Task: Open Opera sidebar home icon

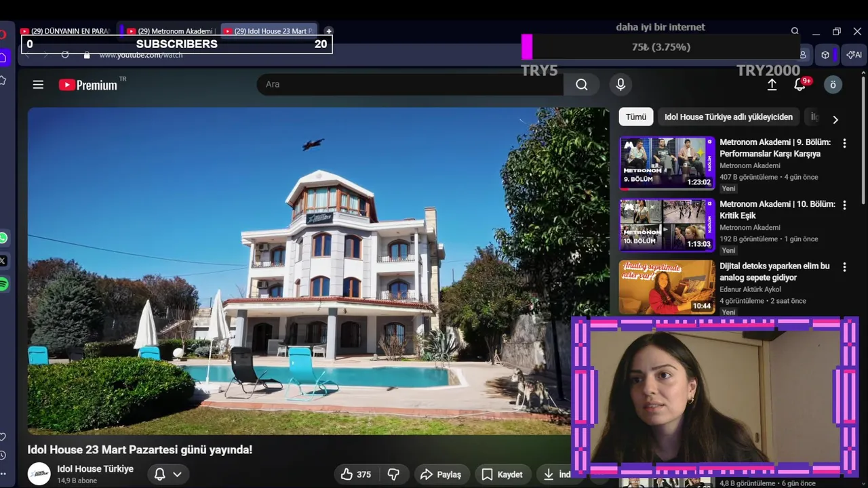Action: tap(3, 58)
